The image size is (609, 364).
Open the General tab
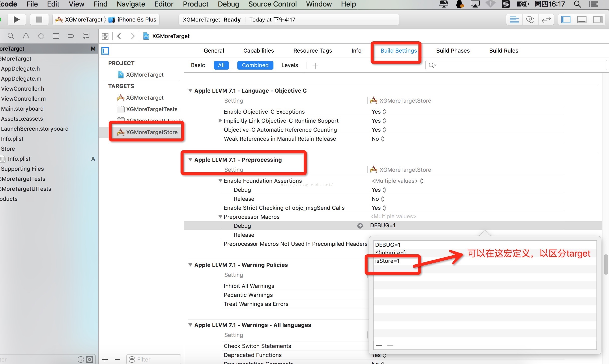pyautogui.click(x=214, y=51)
